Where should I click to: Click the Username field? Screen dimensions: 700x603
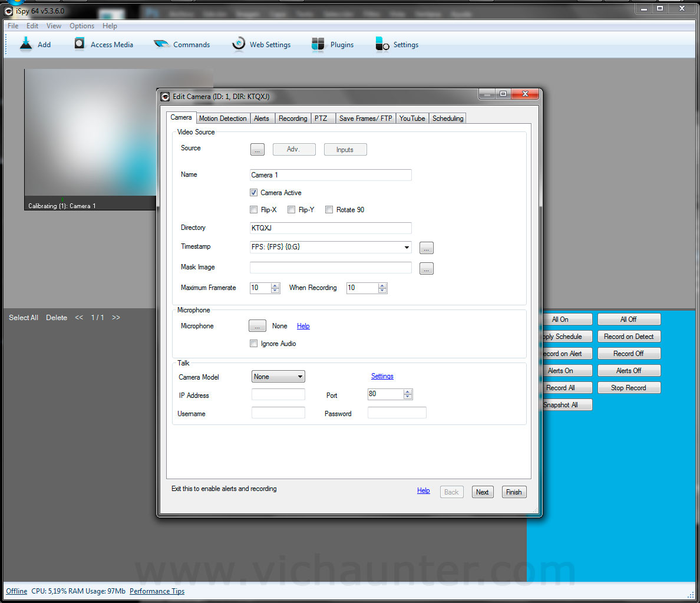pyautogui.click(x=278, y=413)
